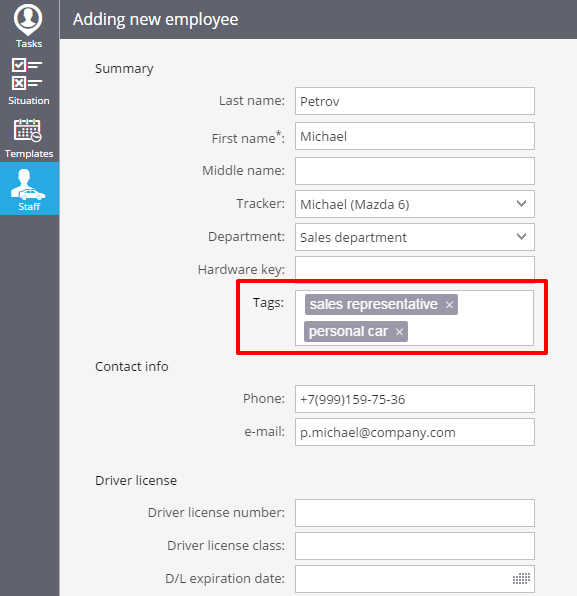Open the Templates calendar icon
This screenshot has height=596, width=577.
[27, 130]
